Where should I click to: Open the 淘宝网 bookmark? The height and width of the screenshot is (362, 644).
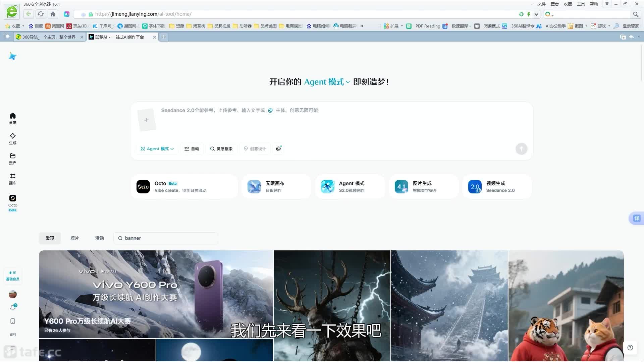pyautogui.click(x=55, y=26)
